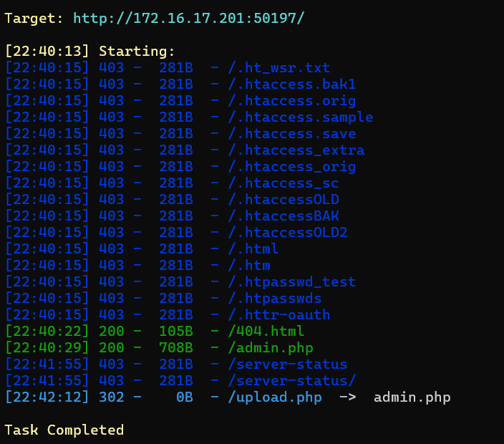The height and width of the screenshot is (444, 504).
Task: Click the Task Completed message
Action: pyautogui.click(x=64, y=430)
